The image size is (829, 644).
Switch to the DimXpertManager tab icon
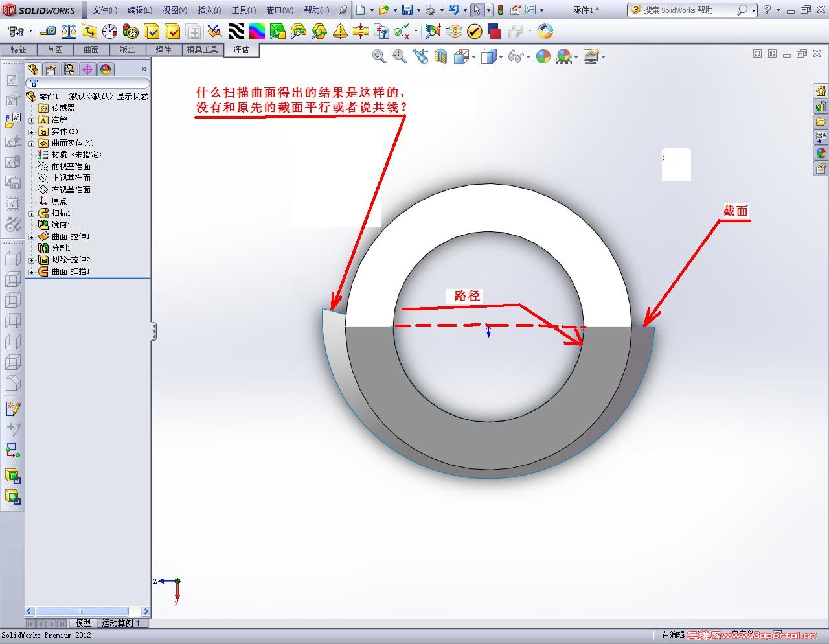point(87,69)
